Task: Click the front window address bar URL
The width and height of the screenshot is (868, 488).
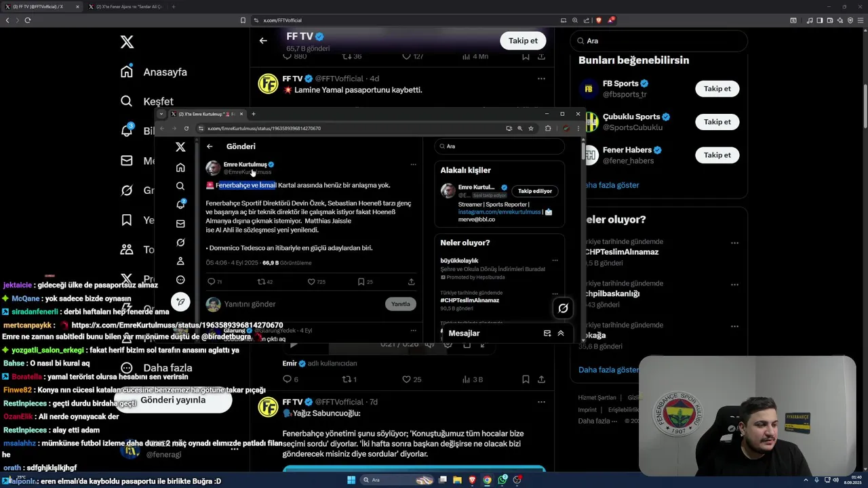Action: click(264, 128)
